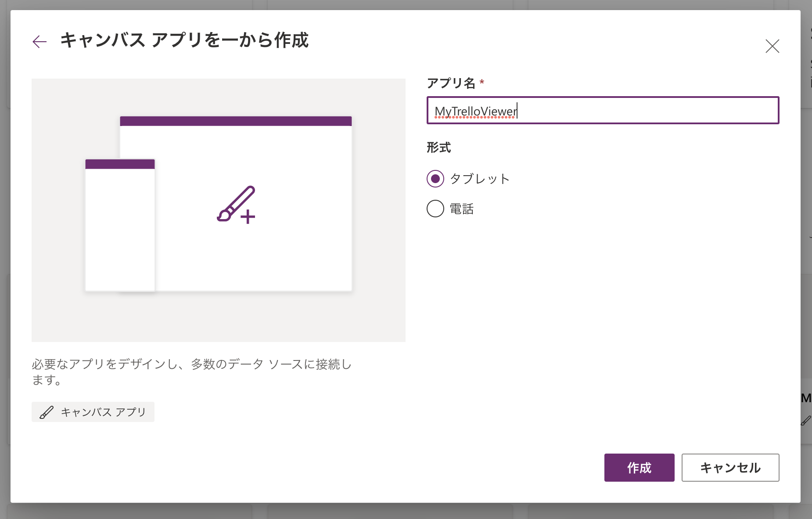Select the タブレット radio button
The height and width of the screenshot is (519, 812).
pyautogui.click(x=435, y=179)
